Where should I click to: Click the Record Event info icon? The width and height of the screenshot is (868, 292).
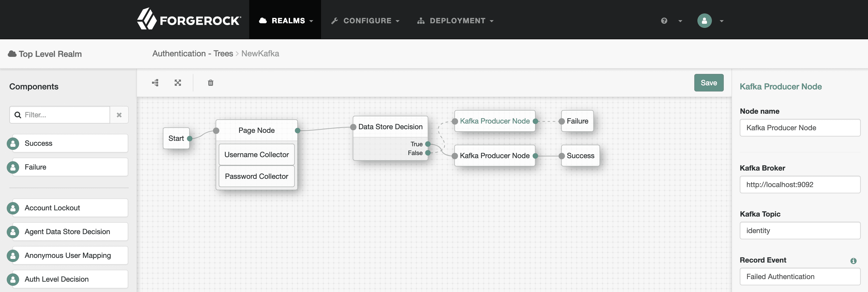pos(853,261)
